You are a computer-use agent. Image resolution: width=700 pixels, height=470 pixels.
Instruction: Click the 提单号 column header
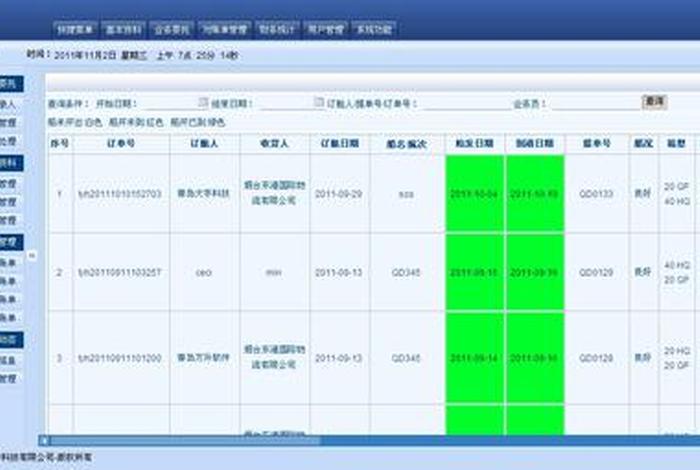596,143
